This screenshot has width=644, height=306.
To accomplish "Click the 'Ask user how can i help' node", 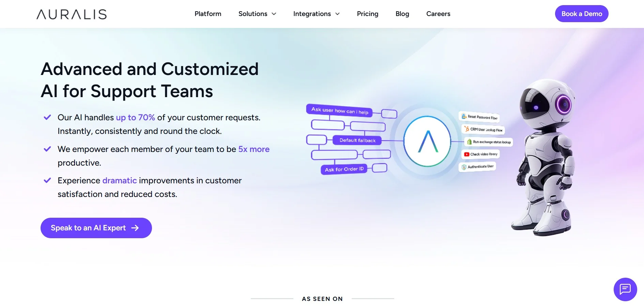I will tap(339, 110).
